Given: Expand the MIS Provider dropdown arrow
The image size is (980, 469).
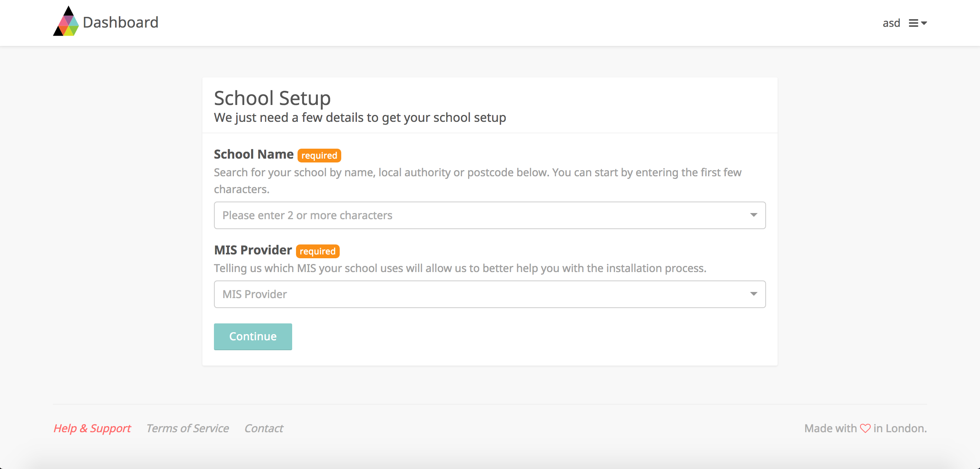Looking at the screenshot, I should pos(753,294).
